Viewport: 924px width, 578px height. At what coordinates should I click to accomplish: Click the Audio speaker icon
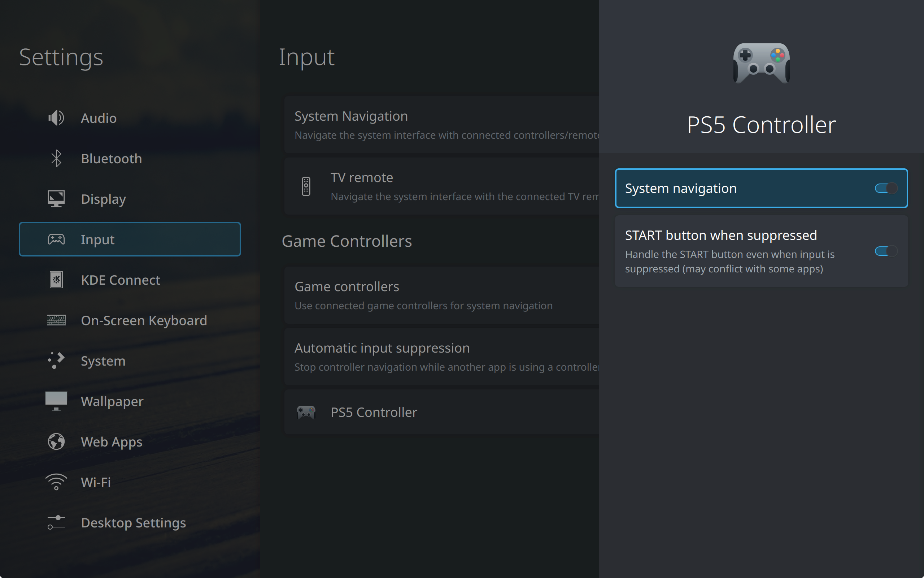[x=56, y=118]
